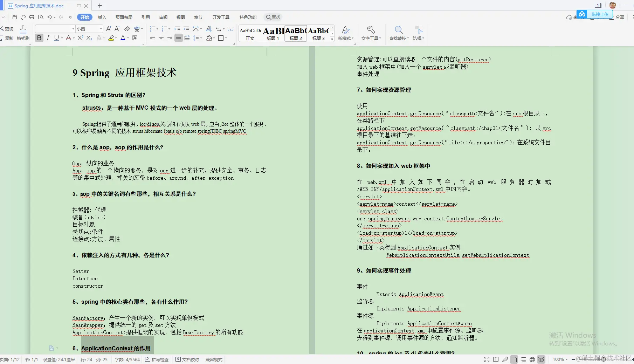This screenshot has width=634, height=364.
Task: Open the Text Tool (文字工具)
Action: coord(371,33)
